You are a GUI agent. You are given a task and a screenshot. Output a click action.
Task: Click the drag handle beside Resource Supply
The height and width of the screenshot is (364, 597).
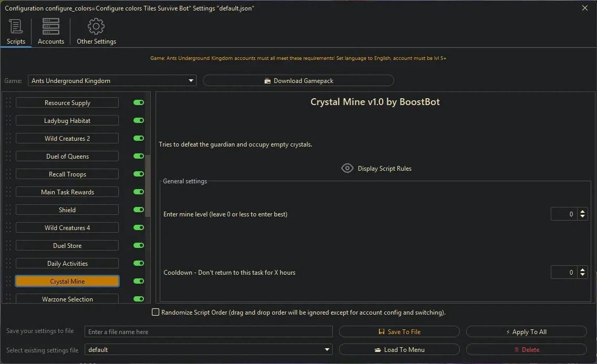[8, 103]
